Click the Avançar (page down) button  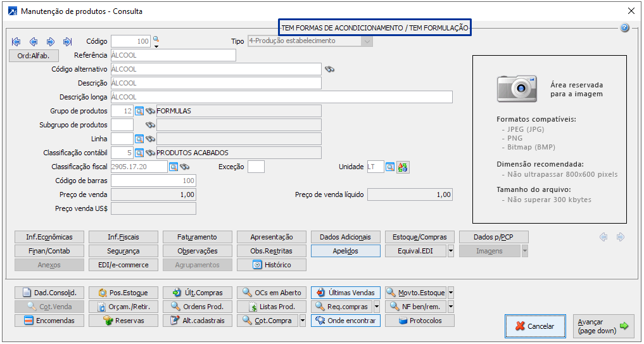603,326
